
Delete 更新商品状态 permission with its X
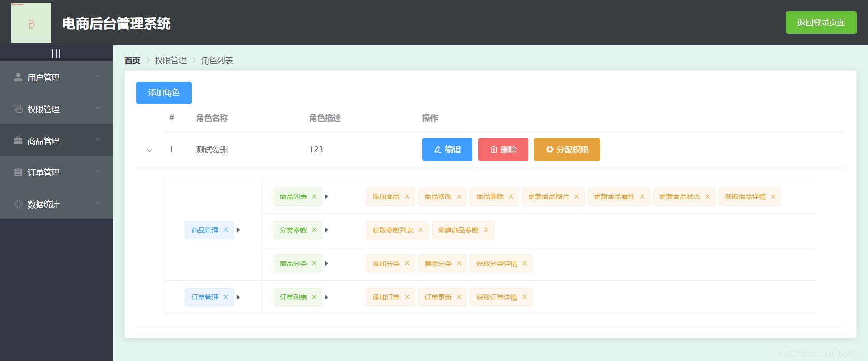click(708, 196)
